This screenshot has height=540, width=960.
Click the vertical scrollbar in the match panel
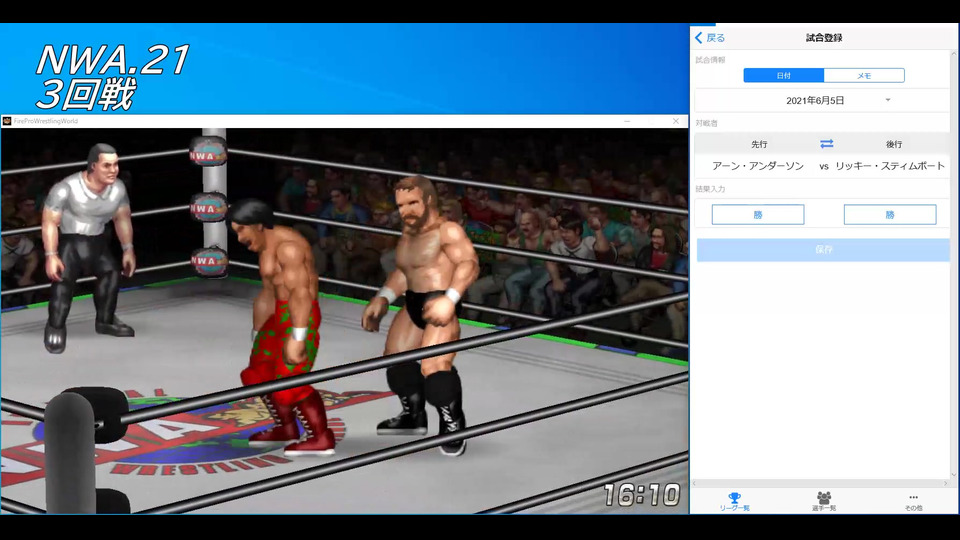coord(953,263)
